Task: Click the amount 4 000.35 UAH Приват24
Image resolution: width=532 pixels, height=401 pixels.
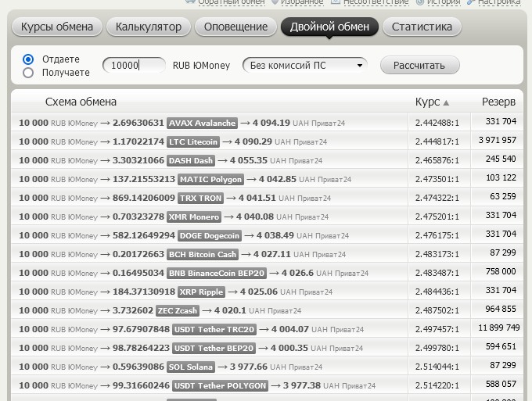Action: [x=317, y=348]
